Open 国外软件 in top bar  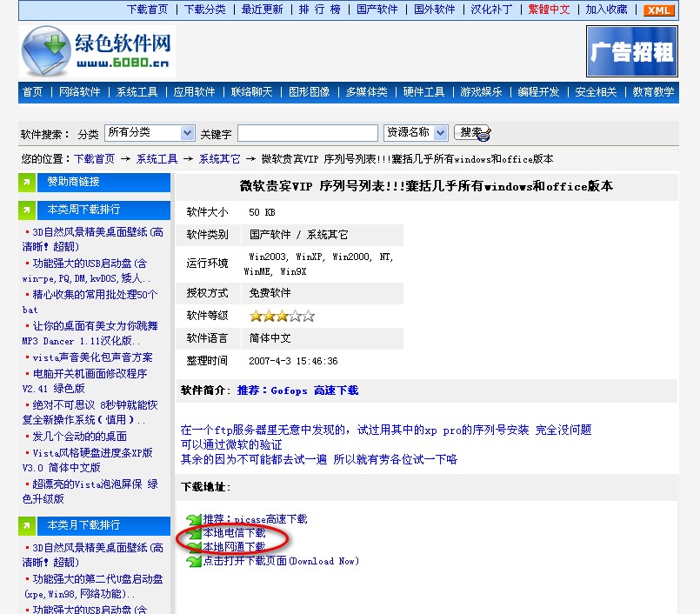coord(435,10)
